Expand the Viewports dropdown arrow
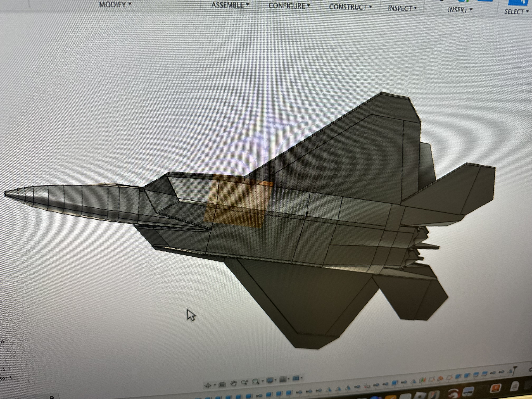Screen dimensions: 532x399 coord(302,378)
